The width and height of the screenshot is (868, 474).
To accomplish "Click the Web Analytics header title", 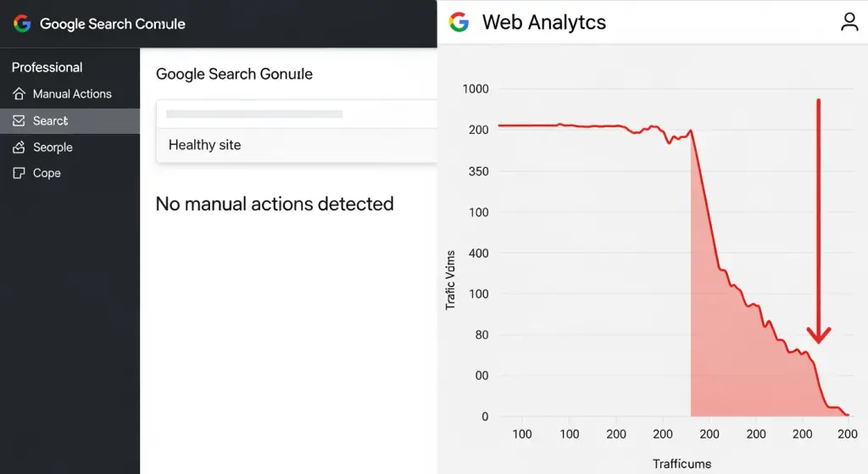I will [544, 22].
